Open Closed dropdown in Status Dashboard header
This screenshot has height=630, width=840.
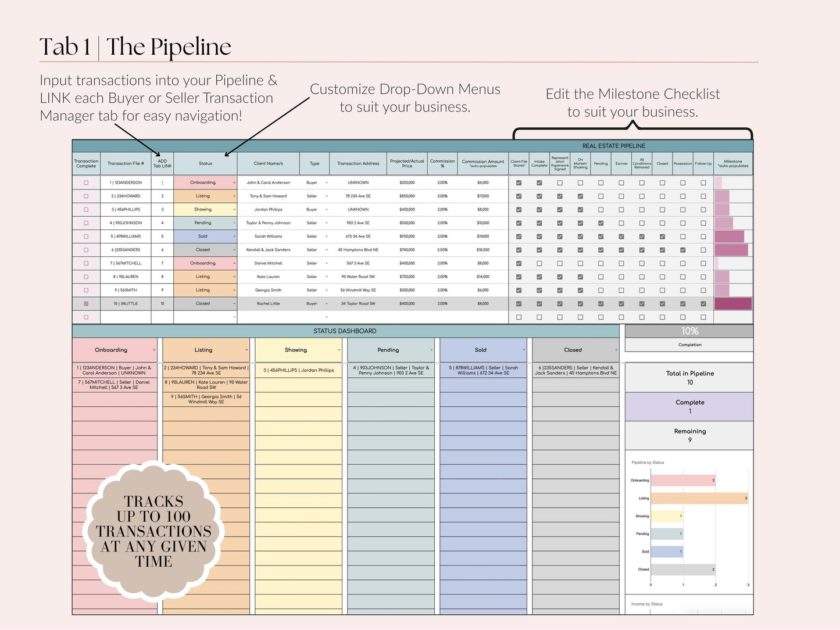click(616, 350)
